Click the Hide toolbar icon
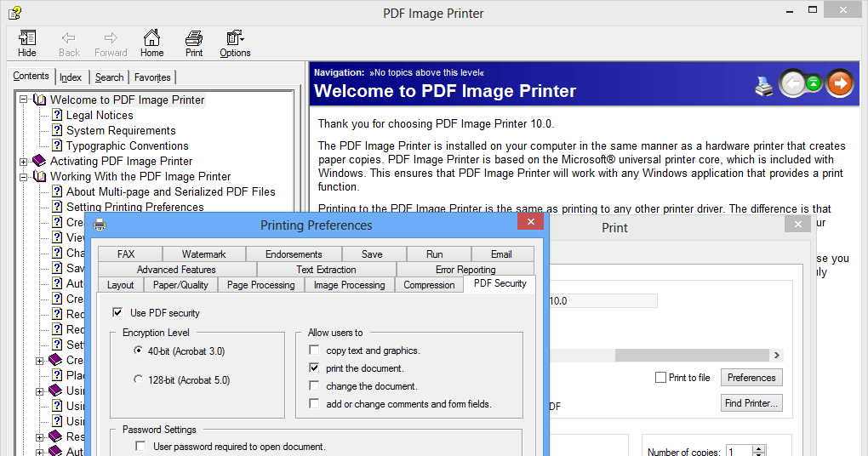 [x=27, y=37]
